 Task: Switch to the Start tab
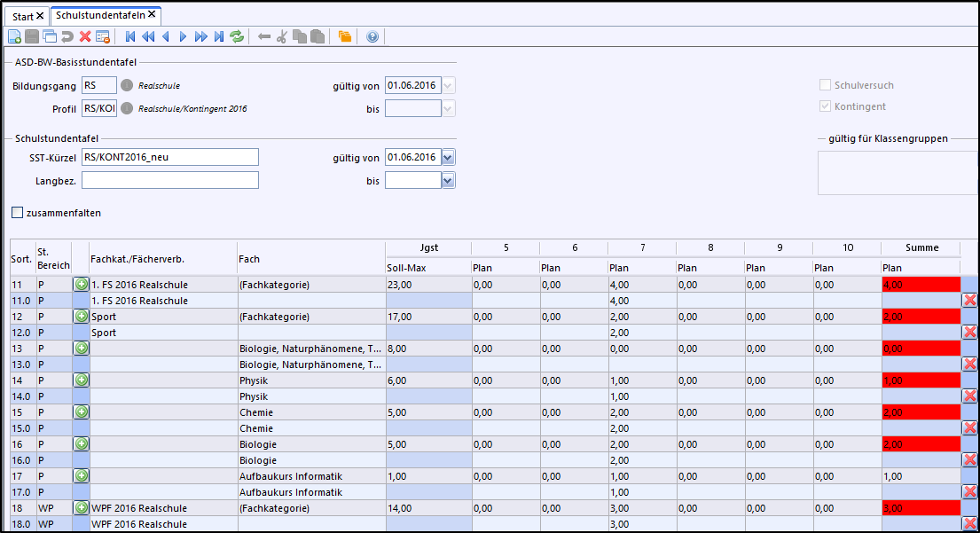tap(23, 16)
